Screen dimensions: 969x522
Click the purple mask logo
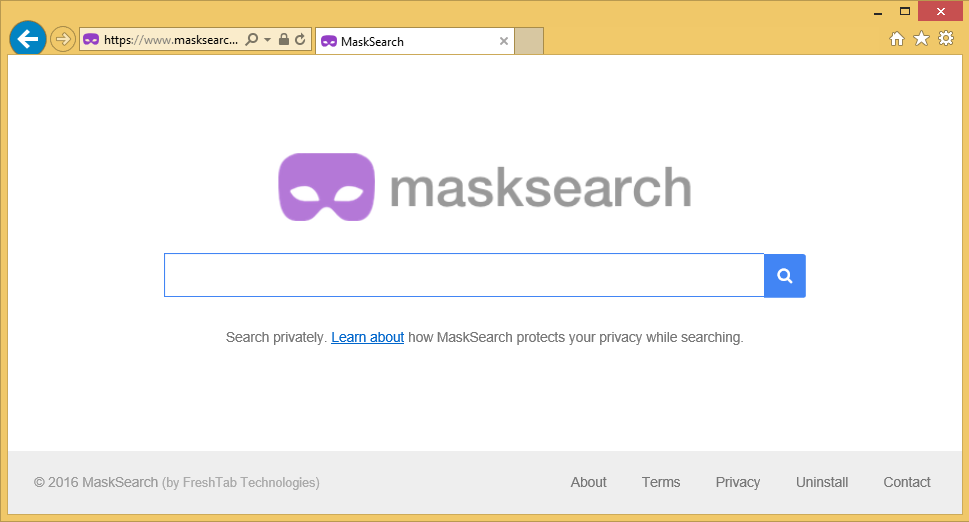pyautogui.click(x=326, y=187)
